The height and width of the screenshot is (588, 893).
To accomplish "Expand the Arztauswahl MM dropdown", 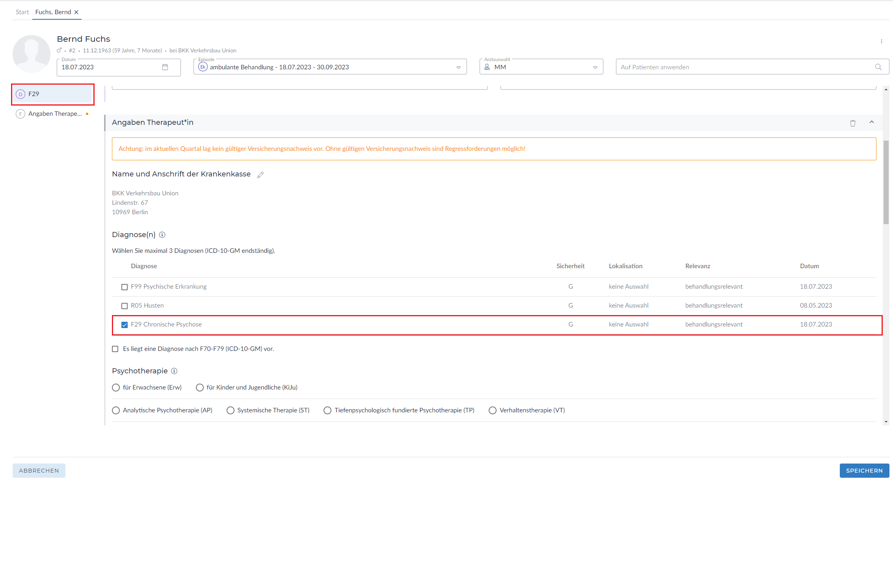I will [595, 67].
